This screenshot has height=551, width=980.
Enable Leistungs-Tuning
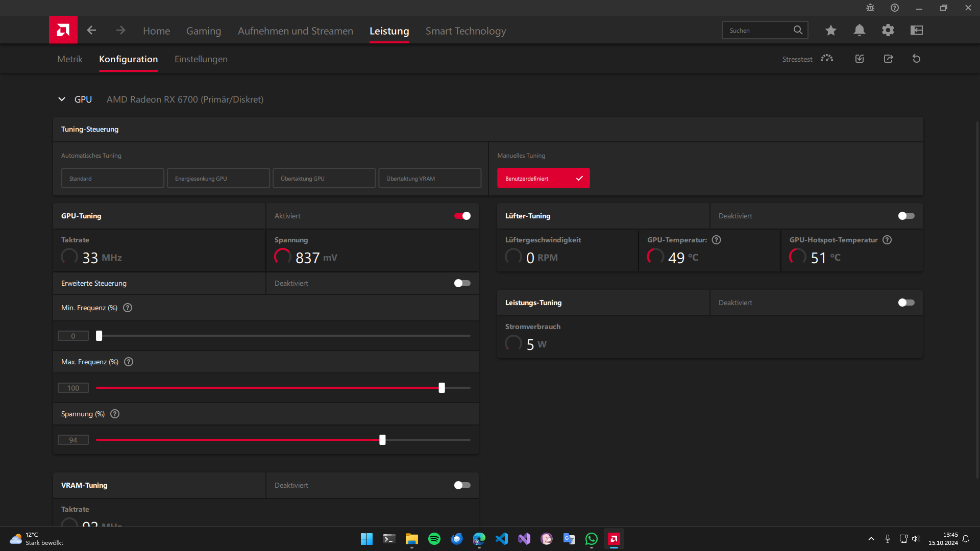tap(906, 303)
